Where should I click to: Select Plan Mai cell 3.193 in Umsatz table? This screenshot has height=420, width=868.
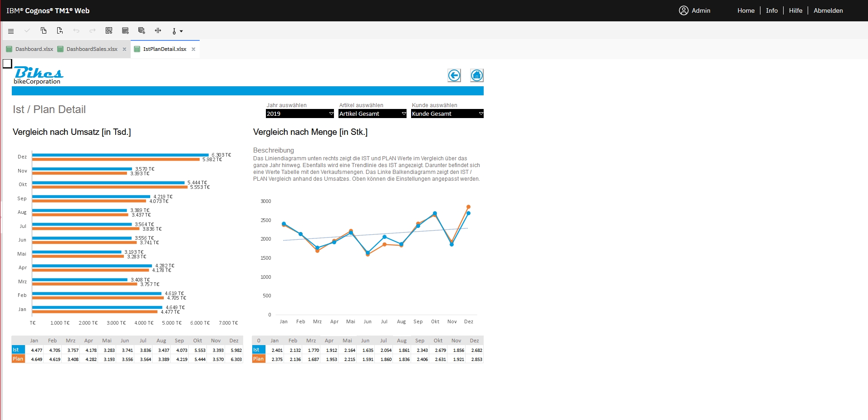click(x=107, y=359)
